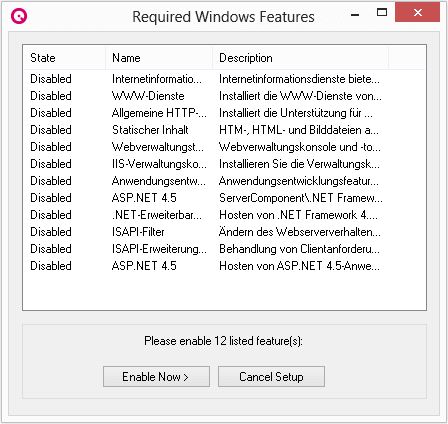Viewport: 448px width, 424px height.
Task: Click description 'Installiert die WWW-Dienste von...'
Action: click(300, 96)
